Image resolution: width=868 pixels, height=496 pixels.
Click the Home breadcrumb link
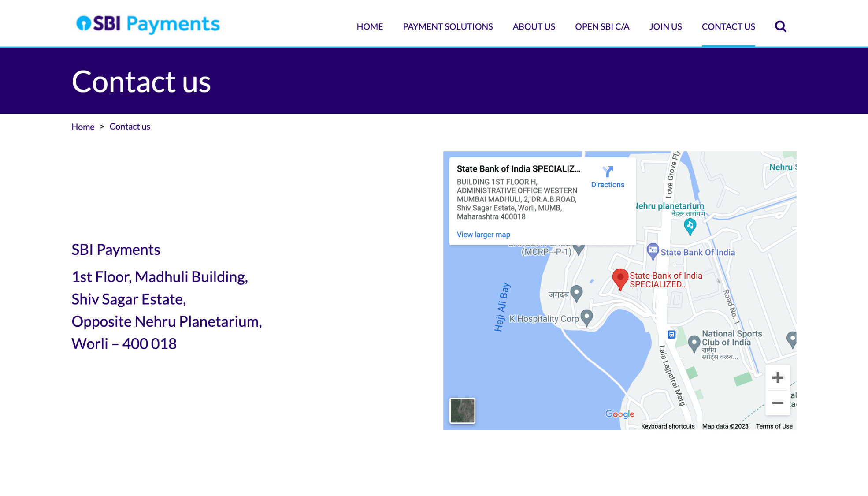click(x=83, y=127)
